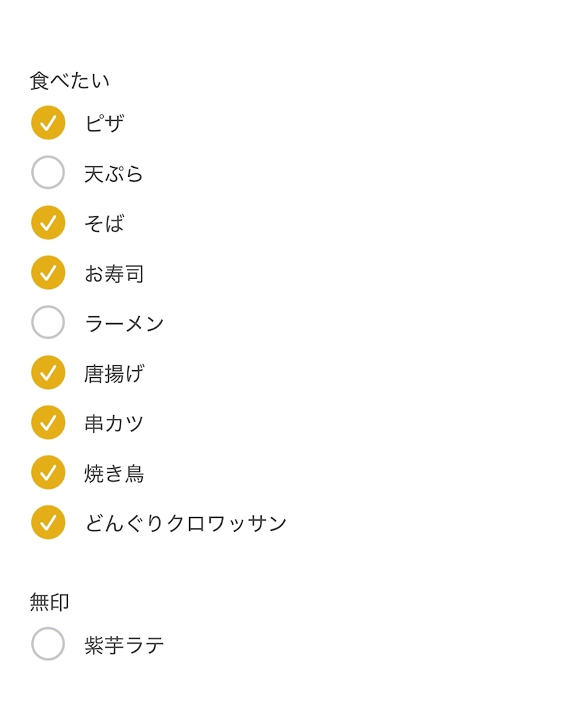
Task: Select the 紫芋ラテ item text
Action: (125, 645)
